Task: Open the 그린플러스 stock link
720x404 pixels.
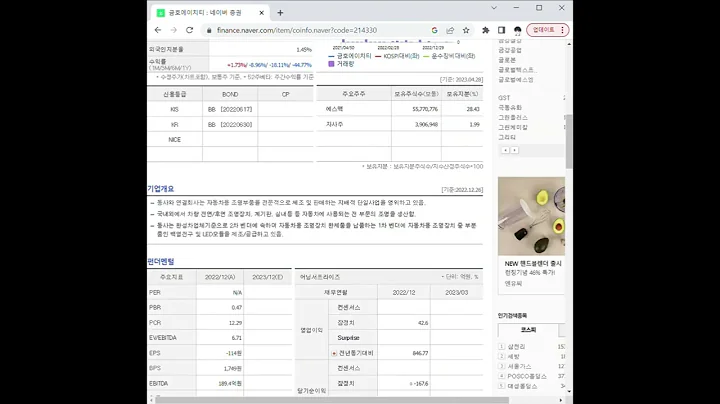Action: [x=513, y=118]
